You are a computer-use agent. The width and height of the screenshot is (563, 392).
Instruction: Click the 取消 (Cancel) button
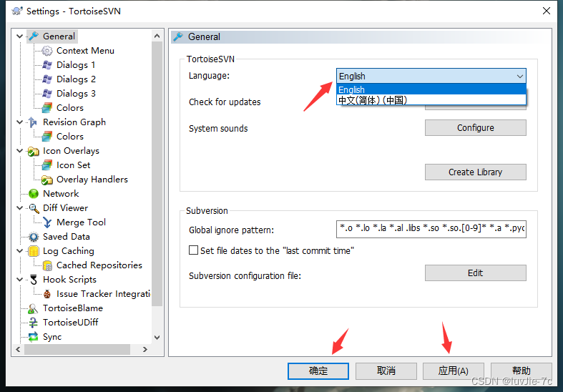pos(386,371)
